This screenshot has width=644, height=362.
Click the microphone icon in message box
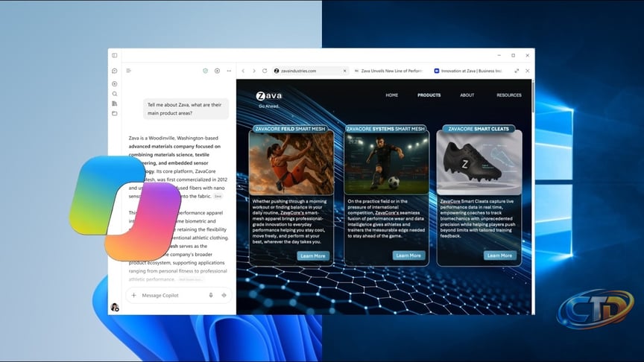click(x=211, y=295)
